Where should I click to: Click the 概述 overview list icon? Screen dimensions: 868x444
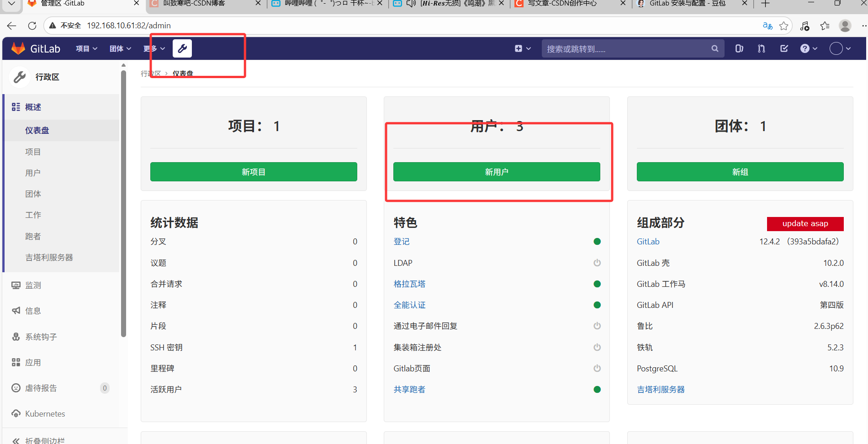[16, 107]
